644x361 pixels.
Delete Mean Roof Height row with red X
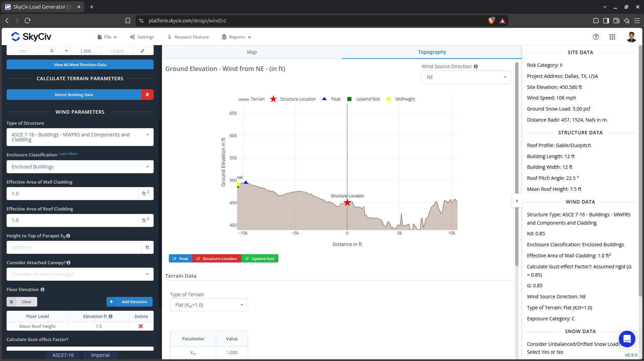tap(141, 326)
